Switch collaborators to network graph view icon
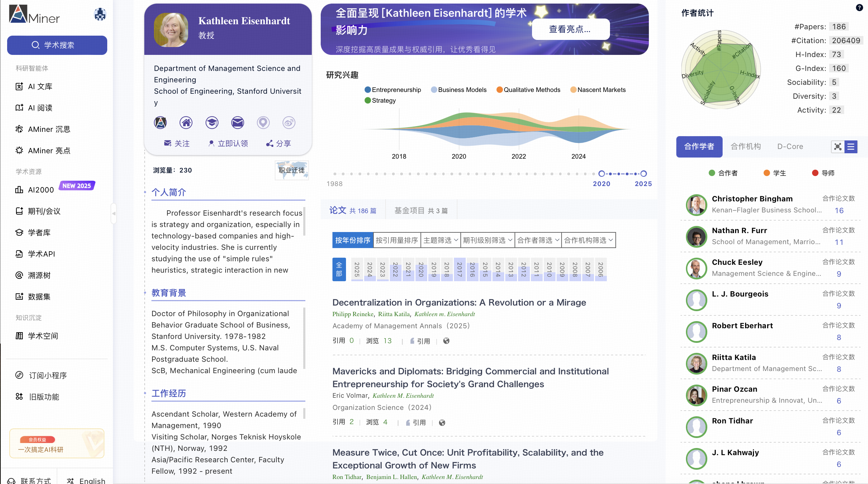 pos(838,146)
